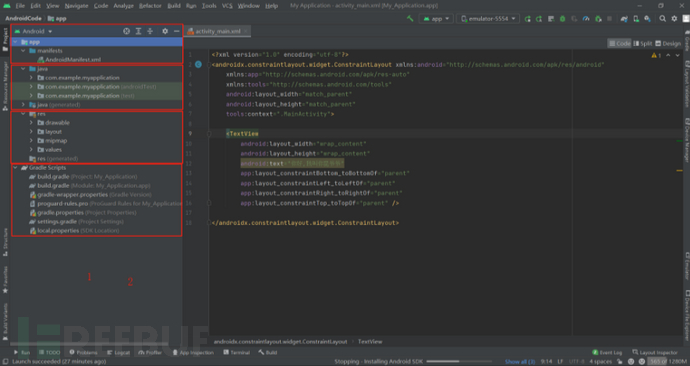
Task: Expand the drawable folder
Action: pyautogui.click(x=31, y=123)
